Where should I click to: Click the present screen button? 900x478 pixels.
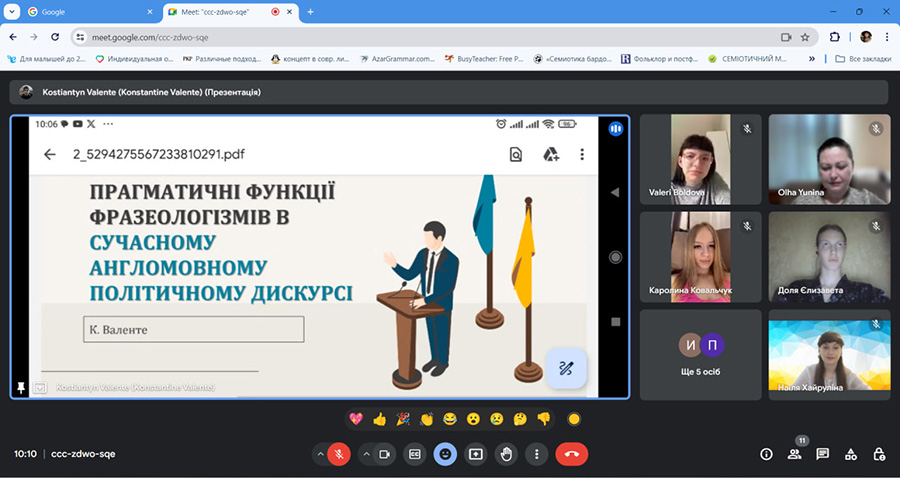point(475,454)
